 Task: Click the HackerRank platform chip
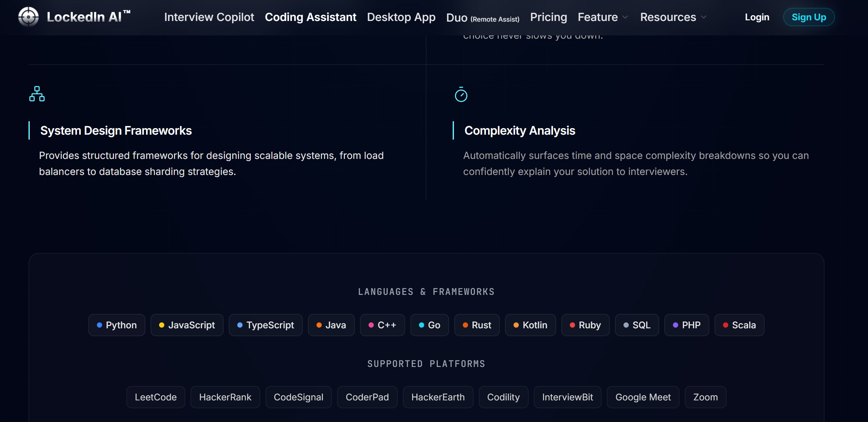[x=225, y=397]
